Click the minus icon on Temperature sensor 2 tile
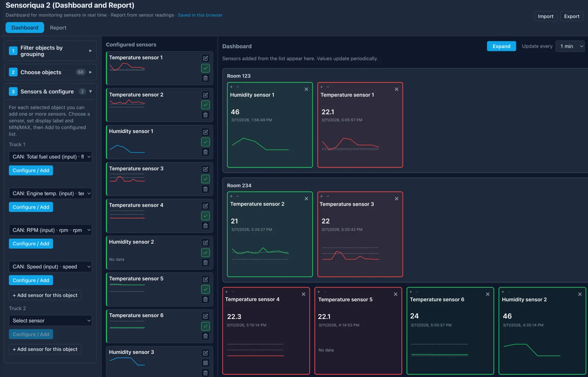This screenshot has height=377, width=588. click(x=238, y=196)
